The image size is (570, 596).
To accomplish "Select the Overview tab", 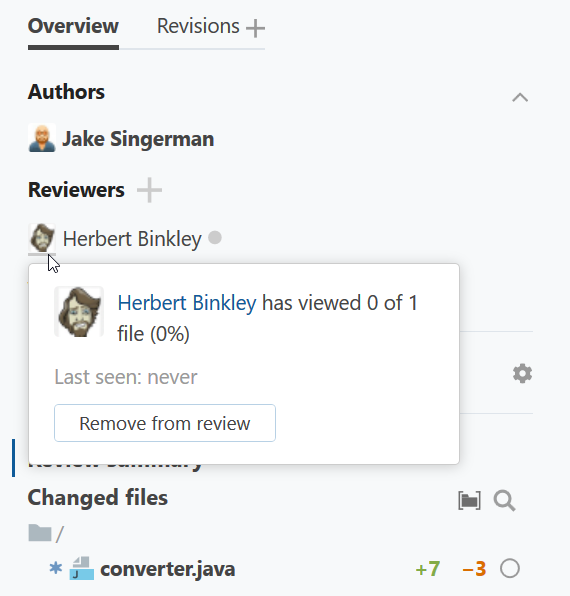I will pos(73,26).
